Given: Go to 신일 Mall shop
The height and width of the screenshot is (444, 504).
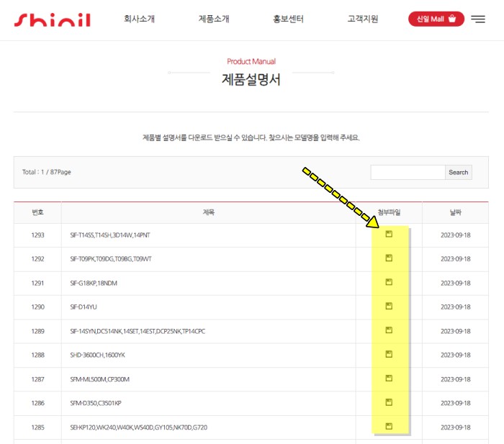Looking at the screenshot, I should click(436, 19).
